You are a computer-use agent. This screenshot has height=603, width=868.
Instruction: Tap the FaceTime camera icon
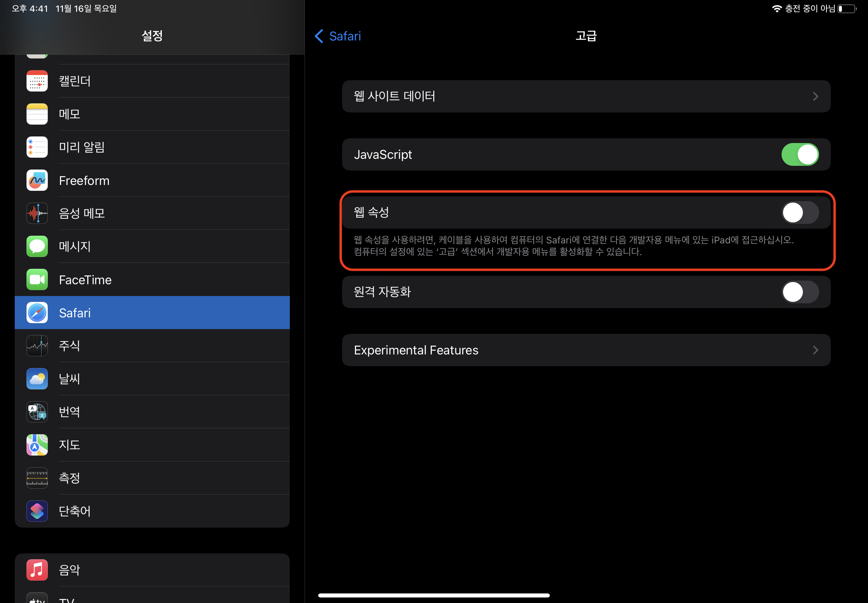tap(37, 279)
